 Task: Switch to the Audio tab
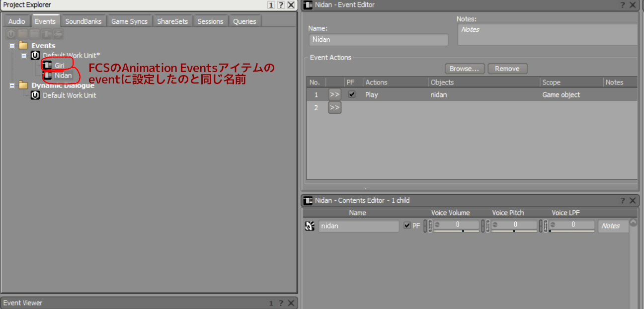pyautogui.click(x=17, y=21)
